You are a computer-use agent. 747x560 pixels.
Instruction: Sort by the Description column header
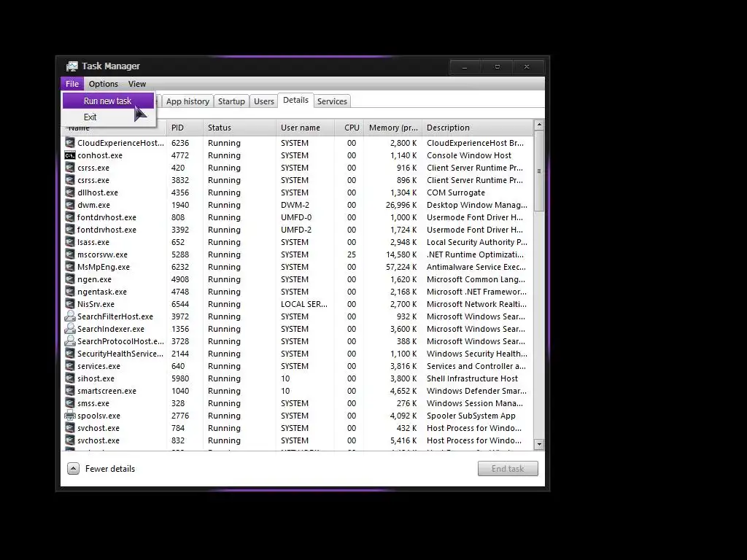(x=478, y=128)
